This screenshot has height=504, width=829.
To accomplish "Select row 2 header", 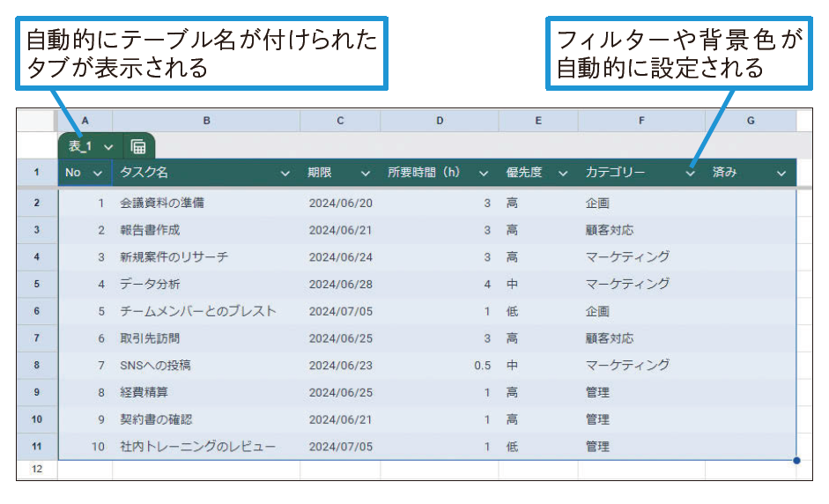I will 36,203.
